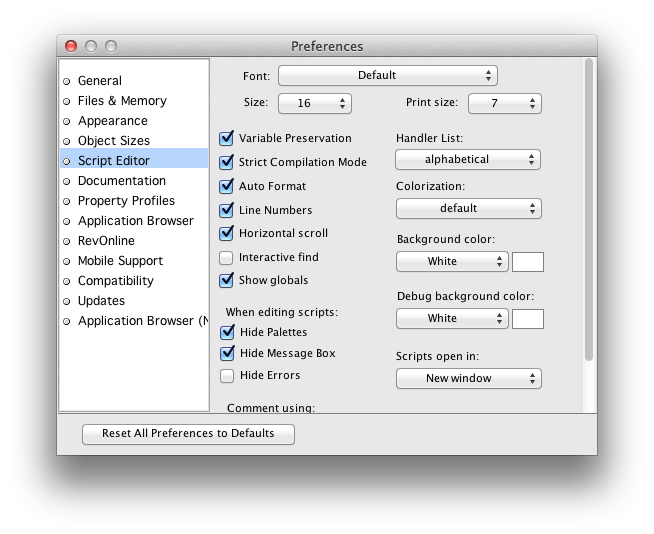The width and height of the screenshot is (654, 534).
Task: Click the vertical scrollbar of settings pane
Action: click(588, 210)
